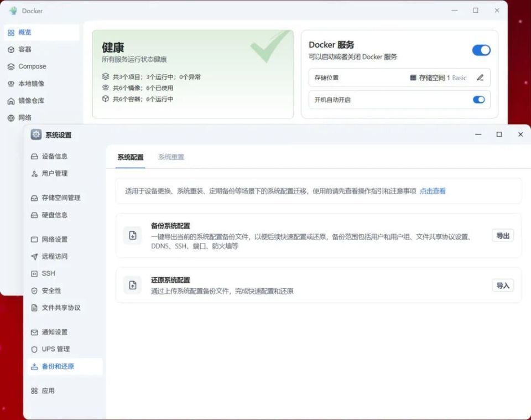Screen dimensions: 531x420
Task: Toggle the Docker 服务 switch off
Action: tap(481, 50)
